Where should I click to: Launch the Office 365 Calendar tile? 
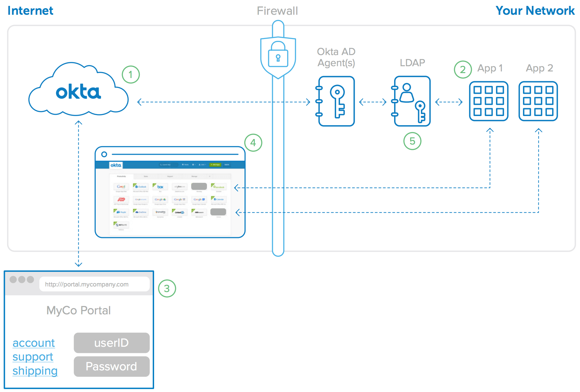(x=219, y=199)
